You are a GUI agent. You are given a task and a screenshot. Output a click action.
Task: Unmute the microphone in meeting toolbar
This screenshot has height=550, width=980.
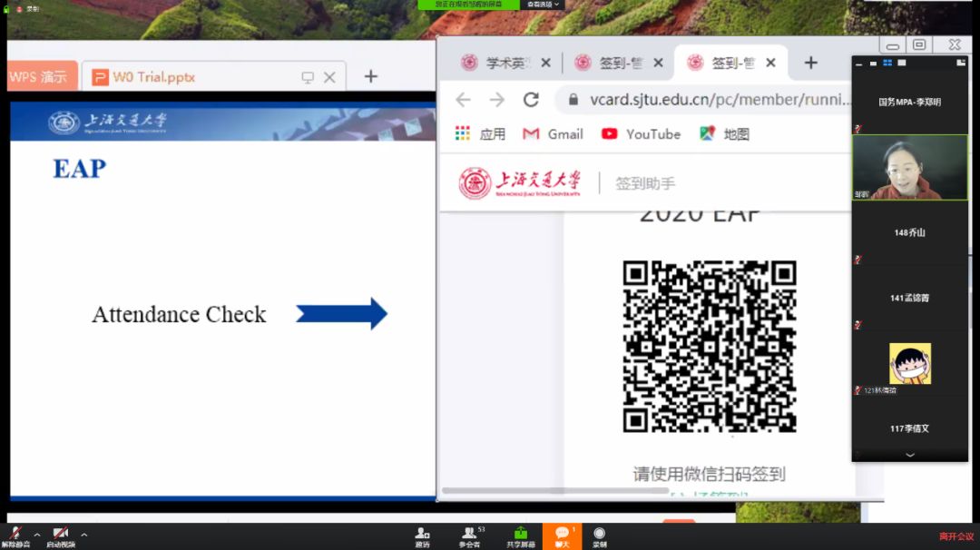pyautogui.click(x=15, y=534)
